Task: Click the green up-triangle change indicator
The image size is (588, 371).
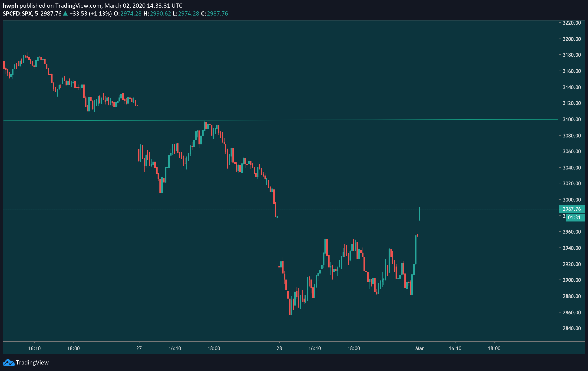Action: pos(65,14)
